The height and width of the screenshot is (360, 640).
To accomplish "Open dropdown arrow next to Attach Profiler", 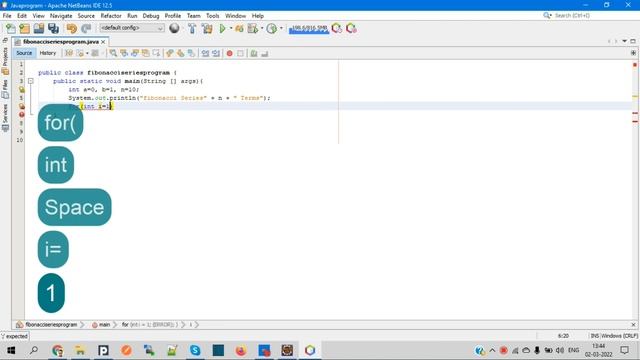I will click(x=281, y=28).
